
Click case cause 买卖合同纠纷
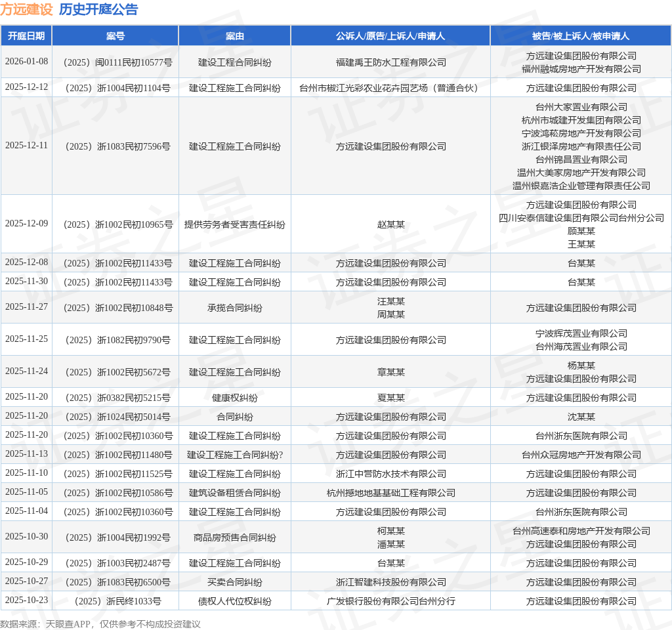click(x=235, y=583)
